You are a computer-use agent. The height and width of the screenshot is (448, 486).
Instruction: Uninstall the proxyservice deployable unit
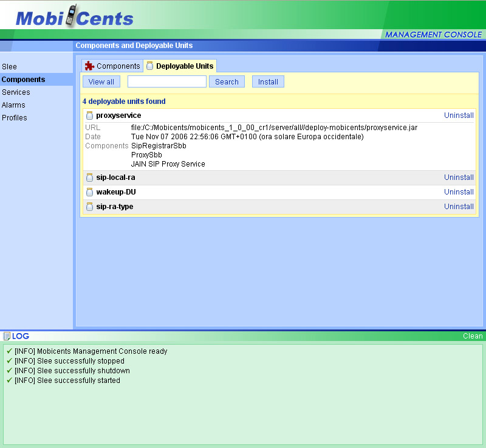[459, 115]
